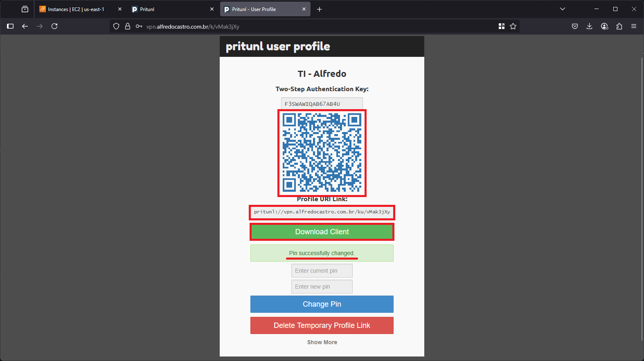This screenshot has height=361, width=644.
Task: Bookmark this page with the star
Action: (513, 26)
